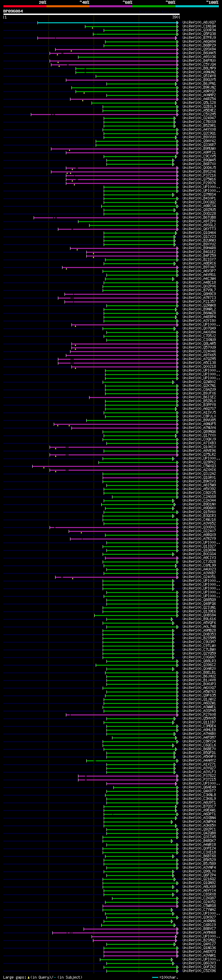This screenshot has width=222, height=980.
Task: Select the label UniRef100_P21357
Action: click(x=199, y=301)
